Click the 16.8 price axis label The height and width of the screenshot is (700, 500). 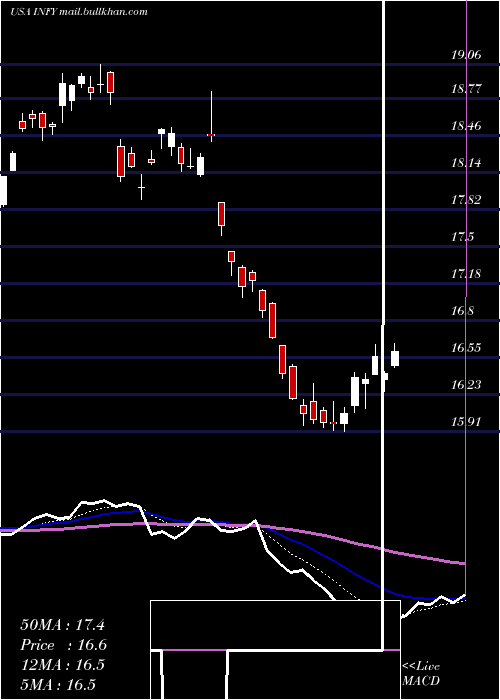pos(462,311)
